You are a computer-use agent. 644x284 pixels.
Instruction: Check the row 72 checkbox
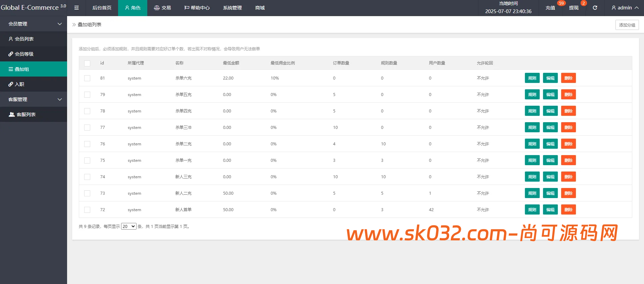[x=87, y=210]
